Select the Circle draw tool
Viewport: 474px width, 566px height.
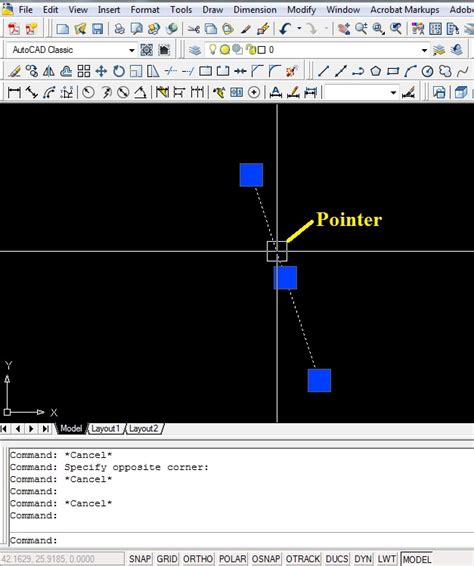428,71
